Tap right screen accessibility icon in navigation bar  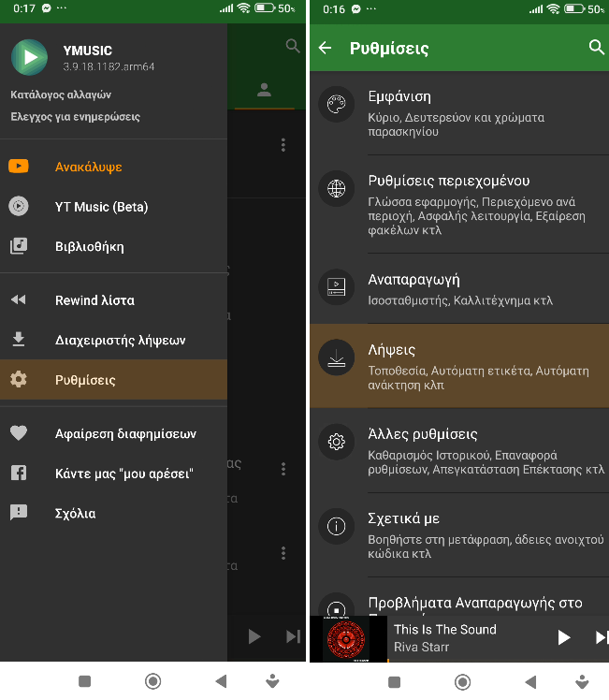tap(582, 681)
